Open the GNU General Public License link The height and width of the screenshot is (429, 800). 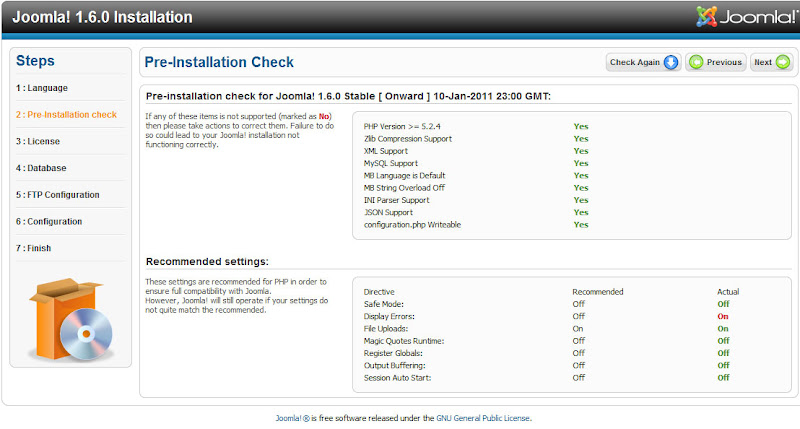tap(483, 418)
